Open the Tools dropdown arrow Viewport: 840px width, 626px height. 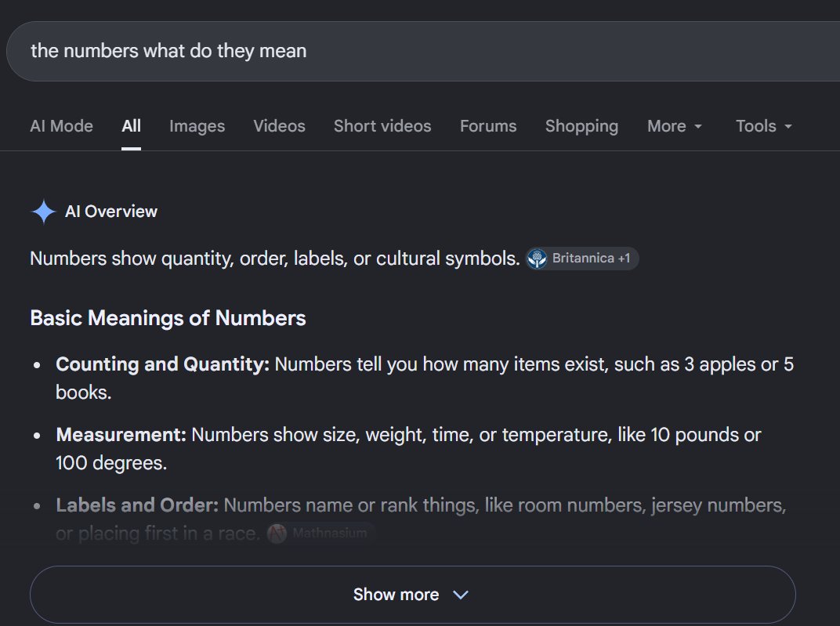[x=788, y=126]
